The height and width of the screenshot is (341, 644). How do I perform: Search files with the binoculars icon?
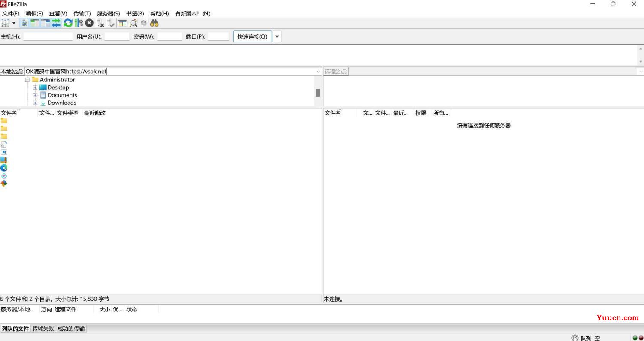[x=155, y=23]
